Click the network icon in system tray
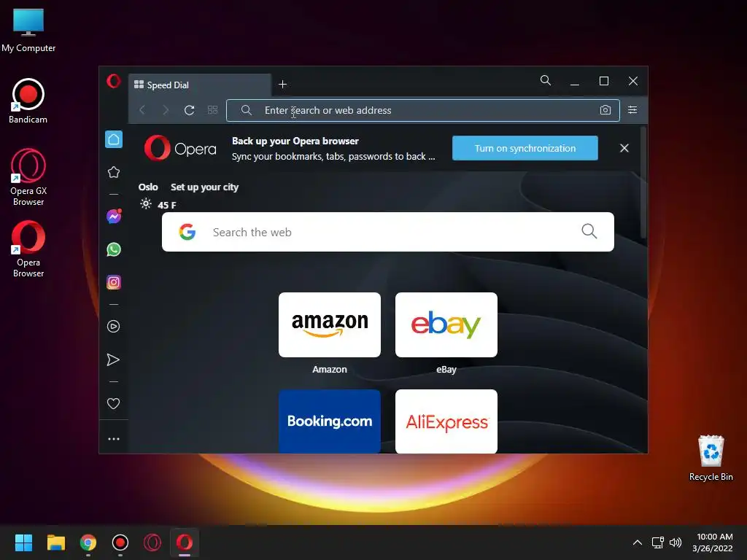This screenshot has height=560, width=747. (x=658, y=542)
